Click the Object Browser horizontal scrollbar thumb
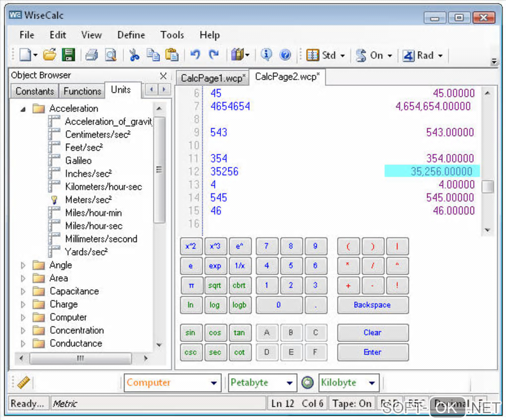506x420 pixels. click(x=80, y=358)
